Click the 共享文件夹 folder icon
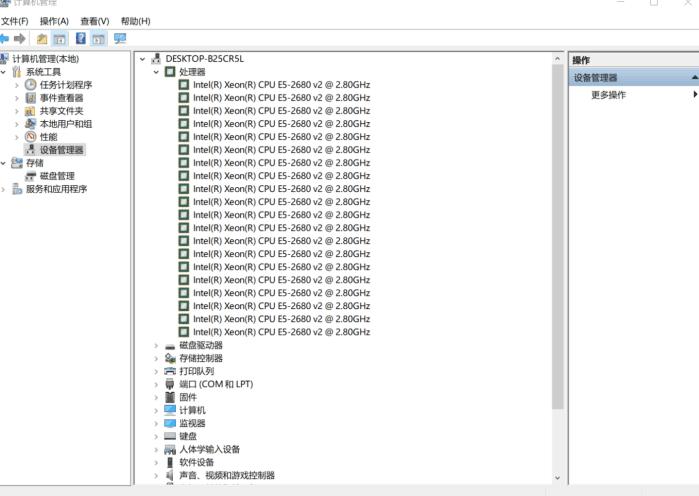 point(30,111)
